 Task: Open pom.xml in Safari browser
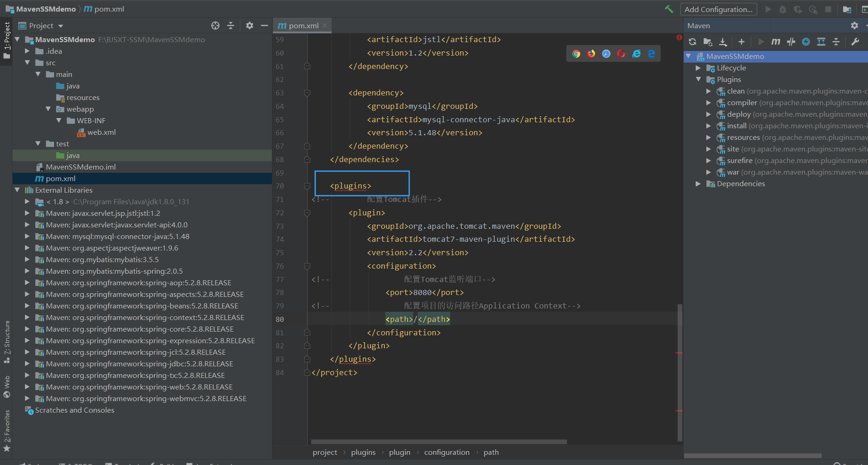coord(606,54)
